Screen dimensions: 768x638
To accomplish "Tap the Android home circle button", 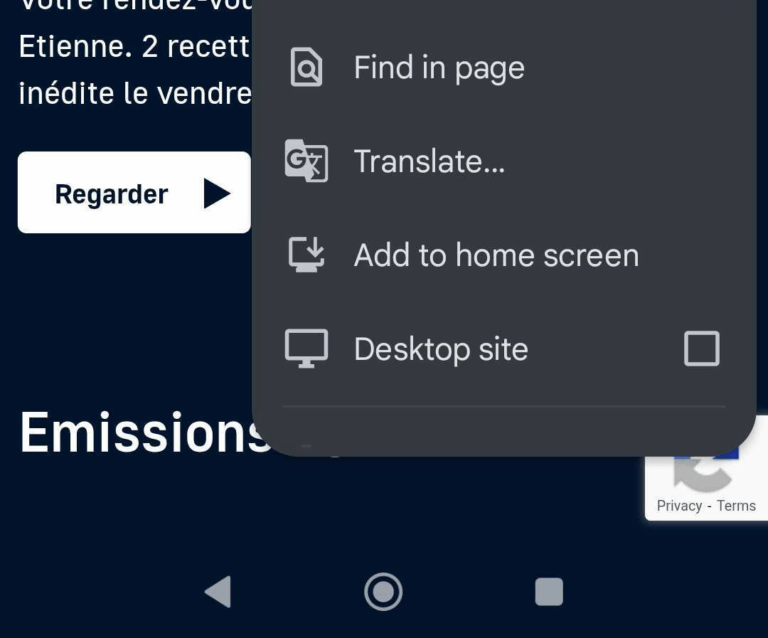I will [x=383, y=592].
